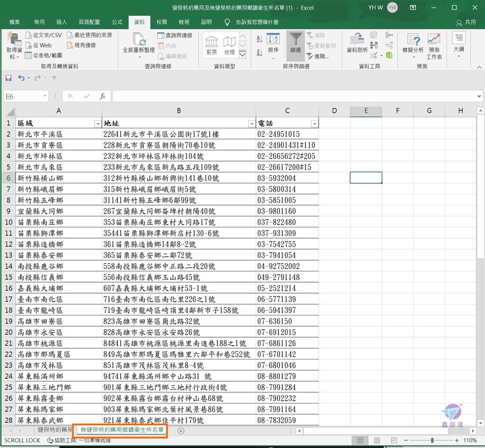Sort descending Z to A
Viewport: 485px width, 448px height.
tap(260, 53)
